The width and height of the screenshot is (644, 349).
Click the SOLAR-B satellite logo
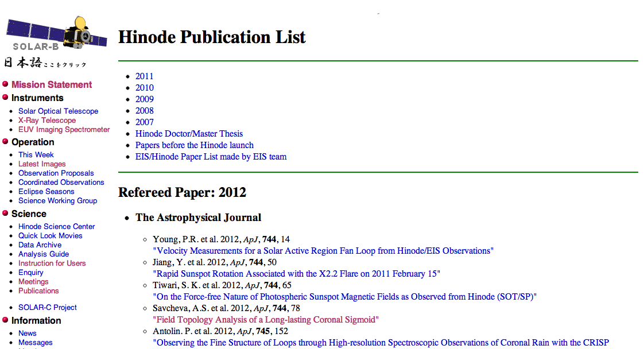[x=56, y=34]
